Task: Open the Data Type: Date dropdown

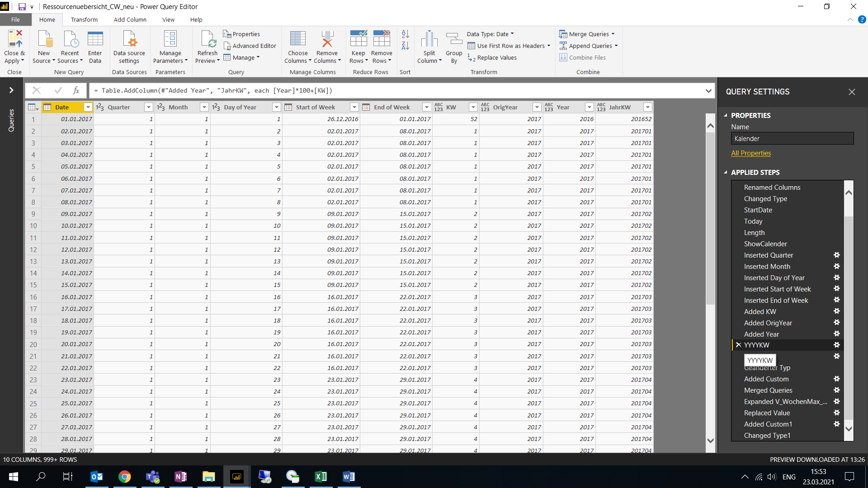Action: tap(491, 34)
